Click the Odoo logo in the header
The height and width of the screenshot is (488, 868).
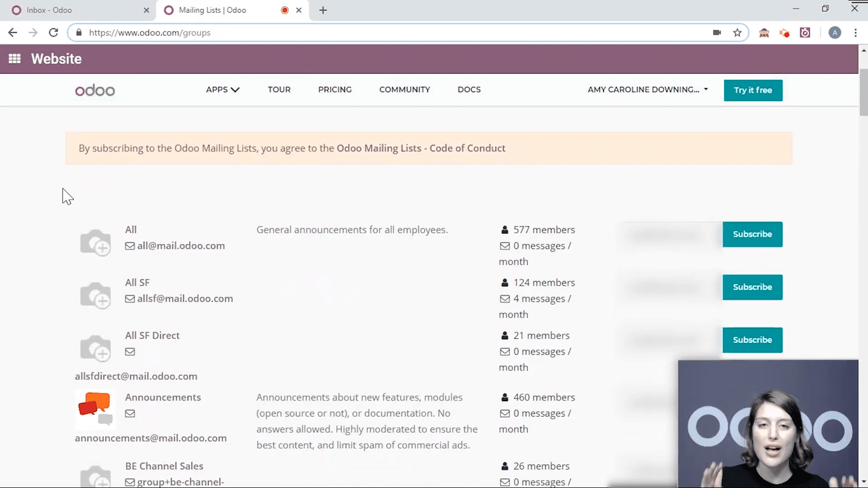pyautogui.click(x=95, y=90)
